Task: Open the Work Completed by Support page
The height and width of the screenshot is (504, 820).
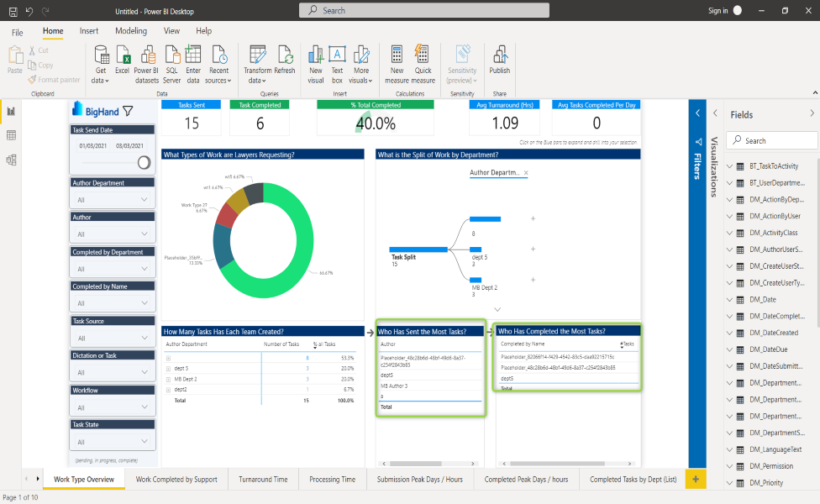Action: pyautogui.click(x=176, y=480)
